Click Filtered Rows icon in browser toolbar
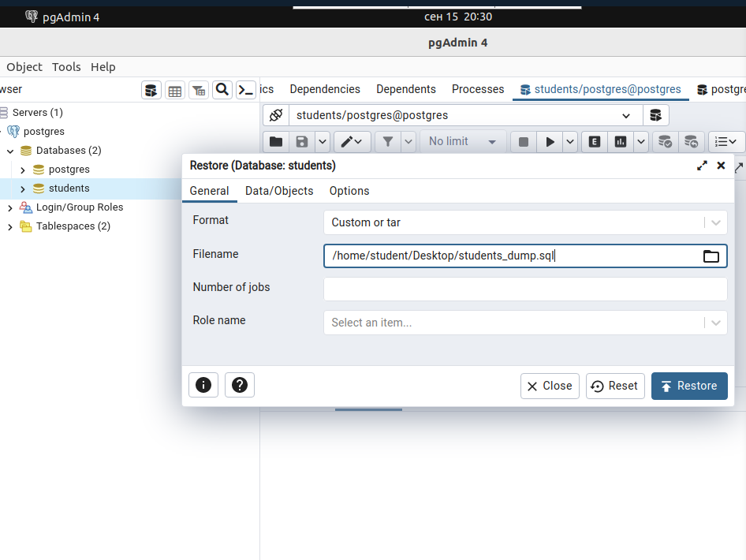The image size is (746, 560). pos(199,90)
